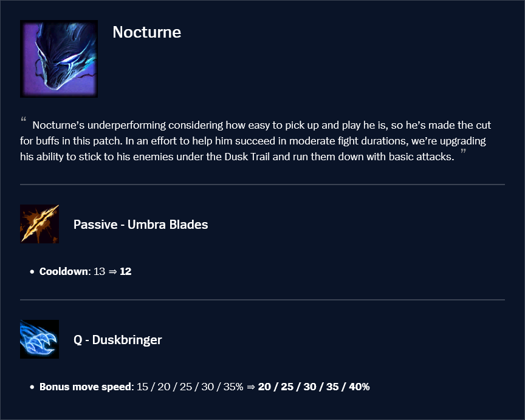Select the Nocturne champion name heading
The width and height of the screenshot is (525, 420).
pyautogui.click(x=146, y=32)
